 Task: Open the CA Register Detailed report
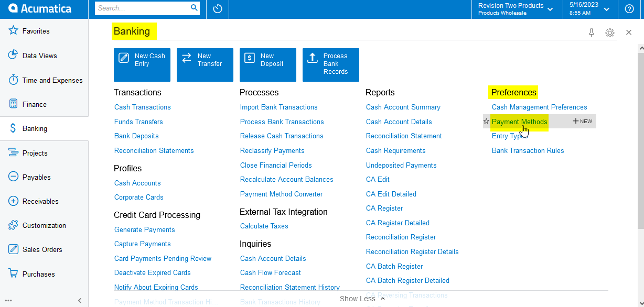click(x=398, y=223)
